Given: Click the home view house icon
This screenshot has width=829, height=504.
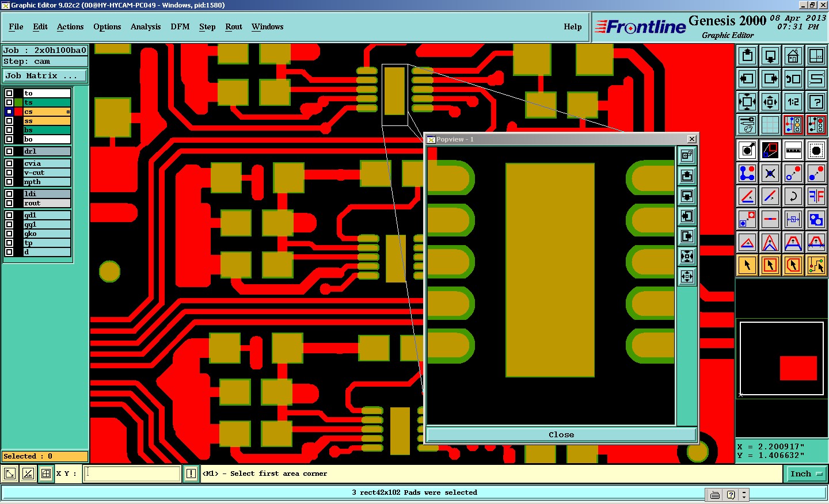Looking at the screenshot, I should click(793, 56).
